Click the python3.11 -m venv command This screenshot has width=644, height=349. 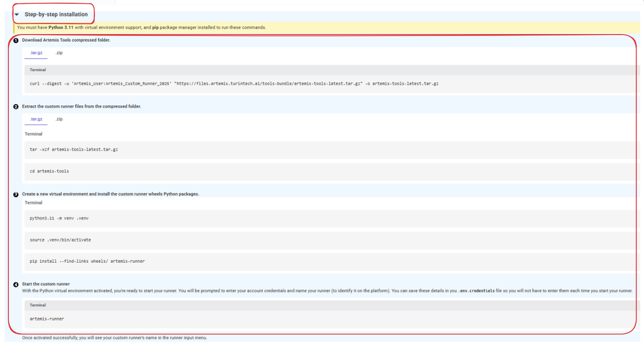tap(59, 218)
